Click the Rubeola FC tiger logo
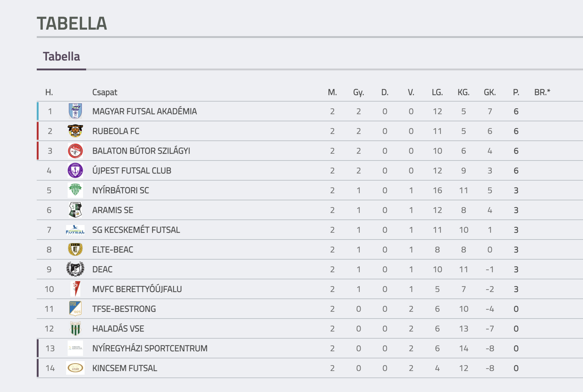This screenshot has width=583, height=392. point(75,131)
